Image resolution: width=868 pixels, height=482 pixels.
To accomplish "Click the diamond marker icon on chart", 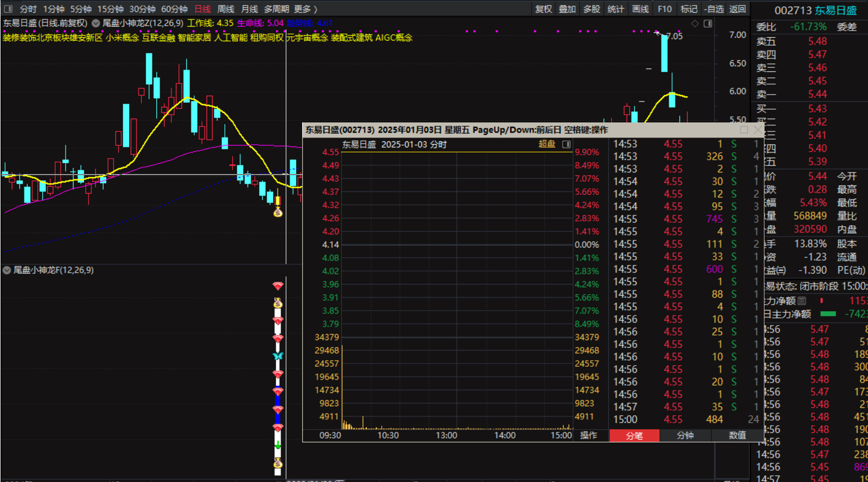I will point(694,23).
